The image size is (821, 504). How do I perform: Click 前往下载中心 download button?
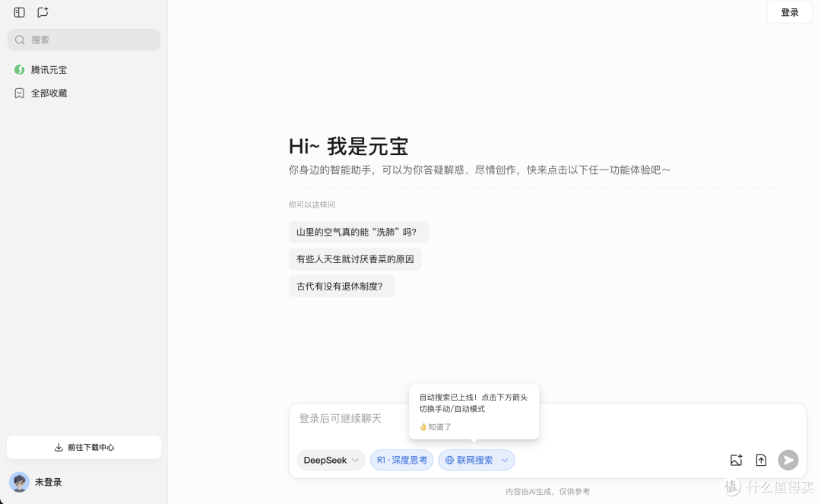84,448
